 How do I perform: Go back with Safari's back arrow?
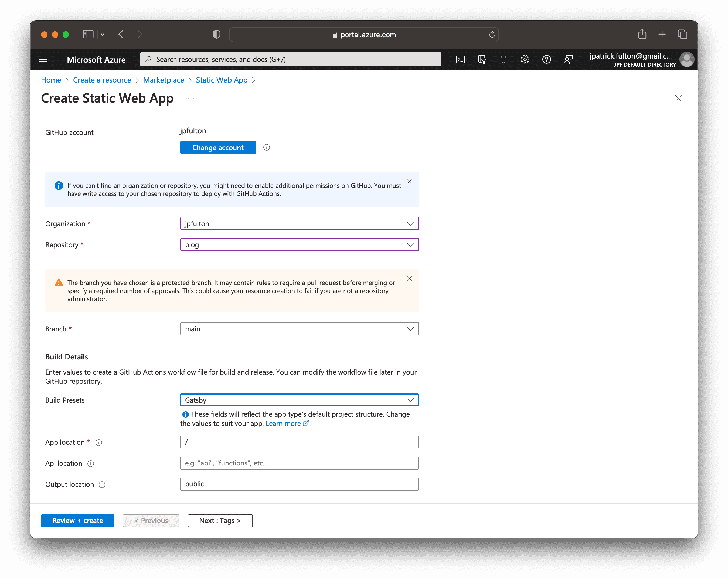coord(121,35)
